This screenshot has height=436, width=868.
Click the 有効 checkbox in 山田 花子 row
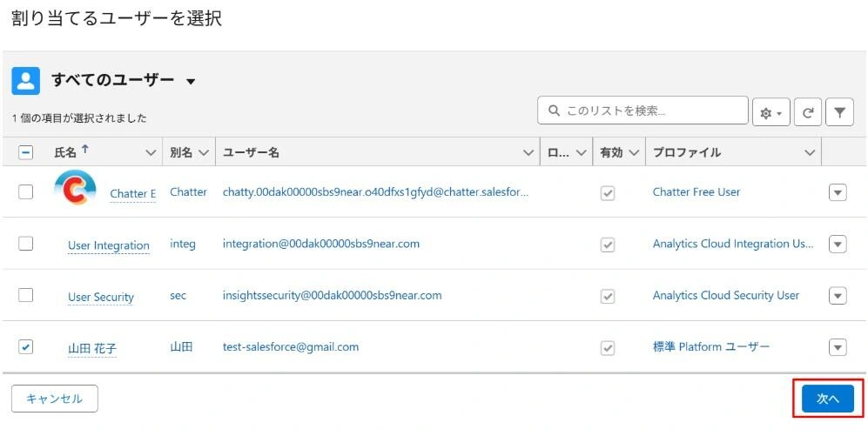point(608,348)
